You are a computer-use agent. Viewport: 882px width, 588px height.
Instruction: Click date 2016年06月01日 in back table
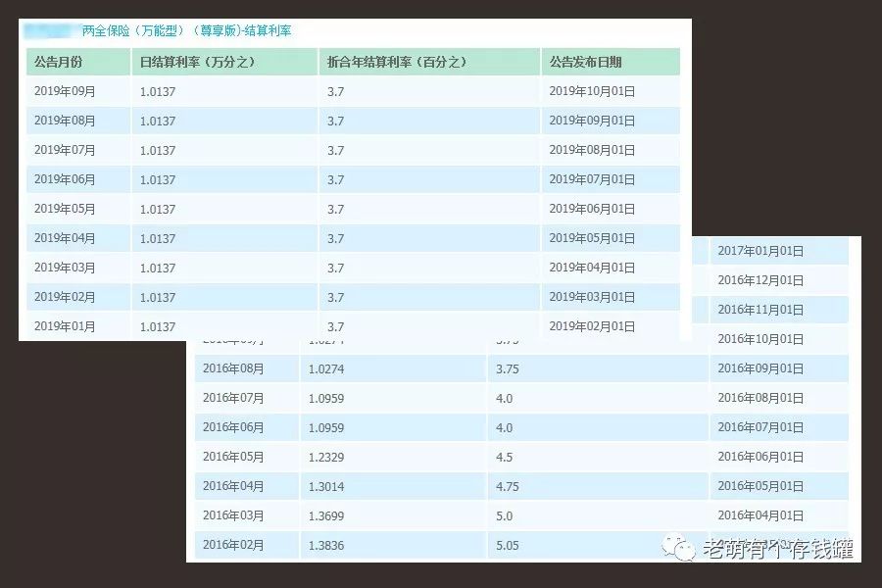760,457
